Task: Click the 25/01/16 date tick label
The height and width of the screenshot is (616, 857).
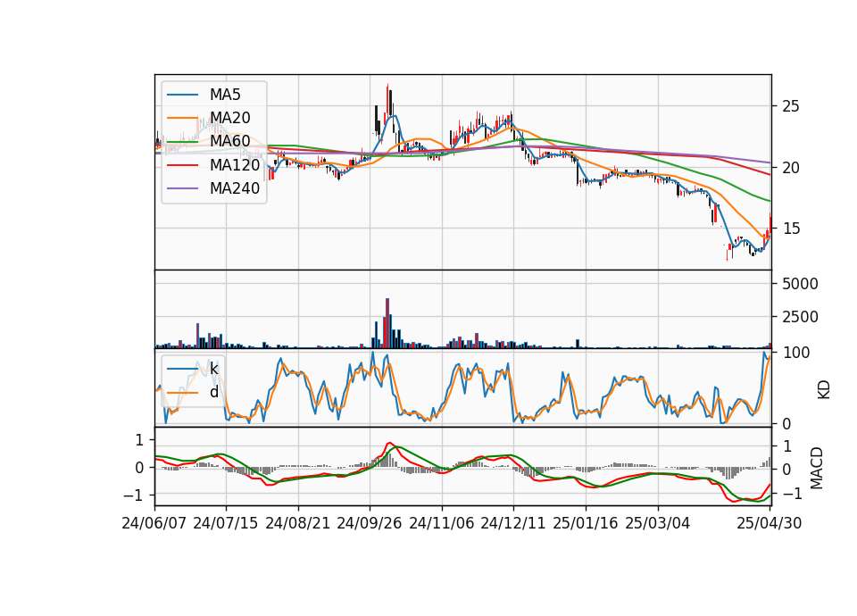Action: point(586,523)
